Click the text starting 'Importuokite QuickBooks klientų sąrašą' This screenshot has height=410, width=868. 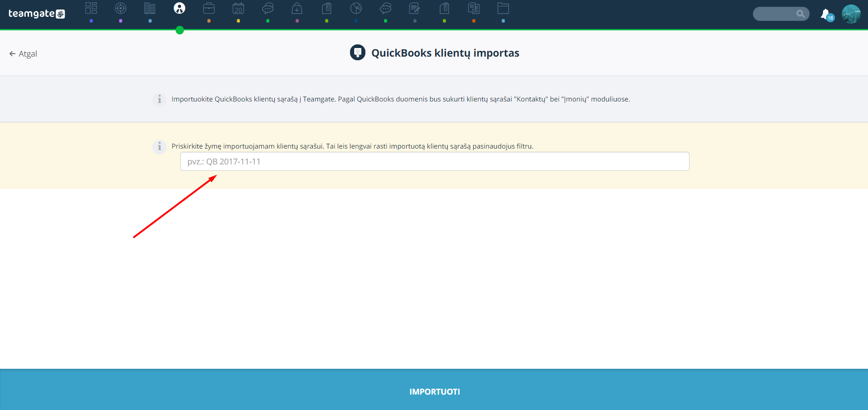pyautogui.click(x=401, y=99)
